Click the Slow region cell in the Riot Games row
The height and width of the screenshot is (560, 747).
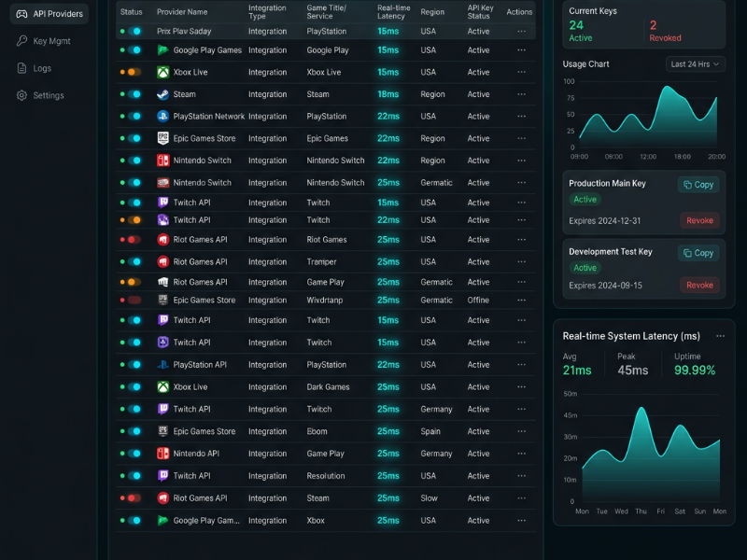[429, 498]
